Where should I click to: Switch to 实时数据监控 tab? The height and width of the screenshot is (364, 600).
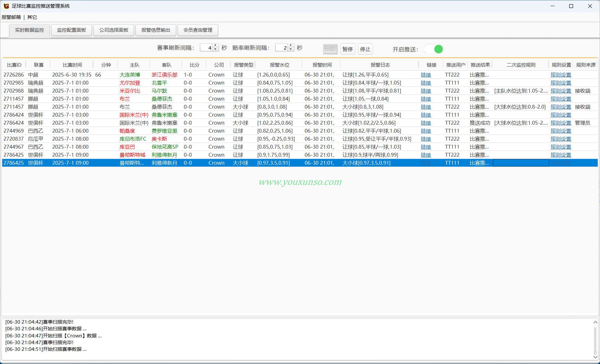[x=30, y=30]
